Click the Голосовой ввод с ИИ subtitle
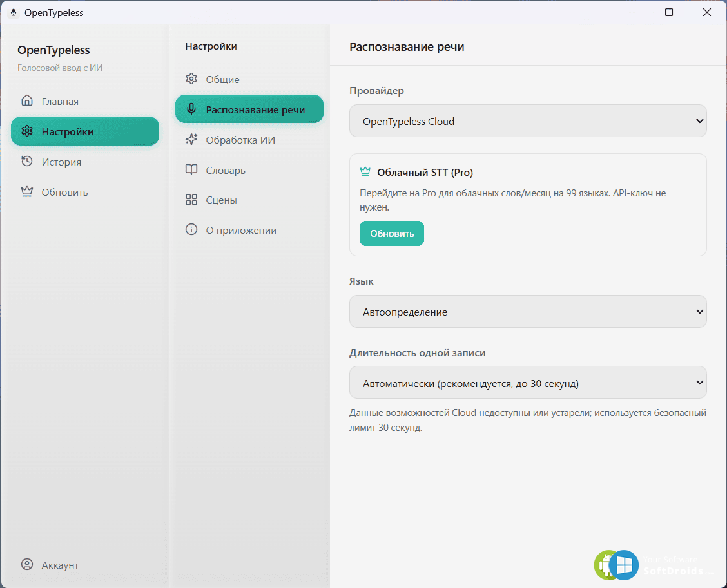Screen dimensions: 727x588 [x=60, y=68]
